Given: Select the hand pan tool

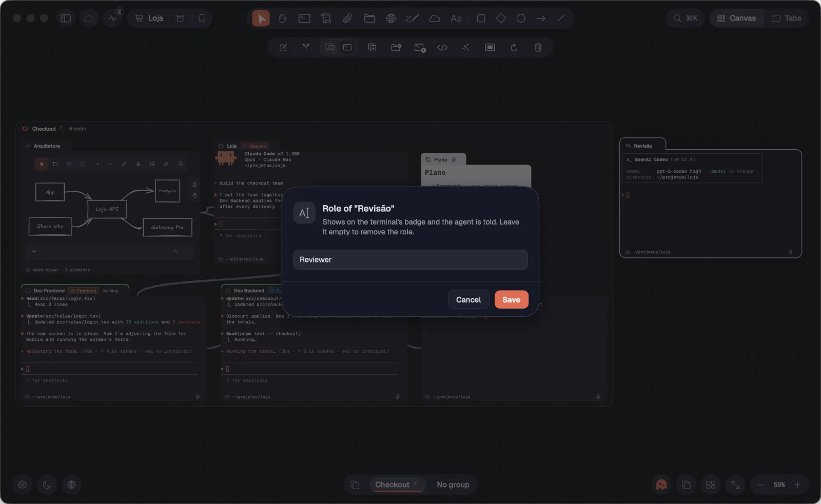Looking at the screenshot, I should (x=283, y=18).
